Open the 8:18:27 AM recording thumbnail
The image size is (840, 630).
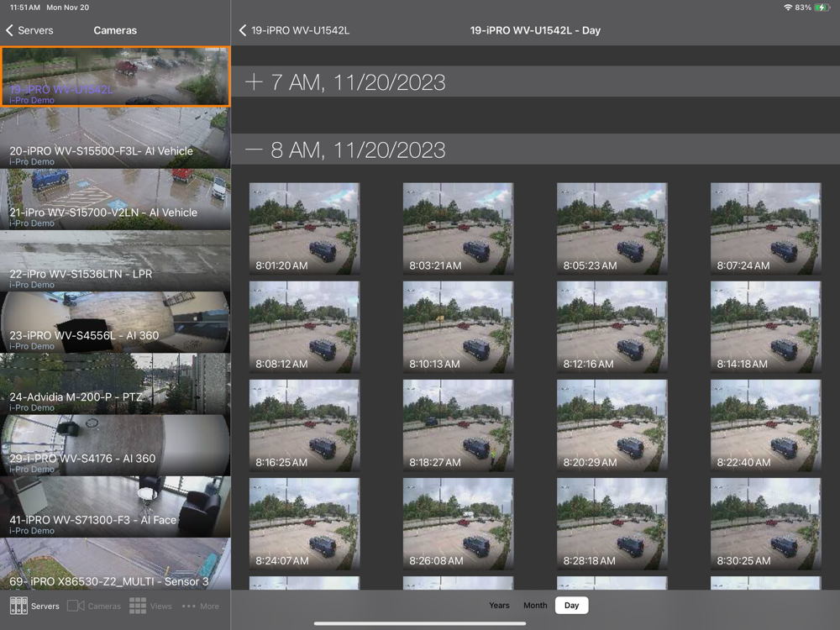point(458,426)
